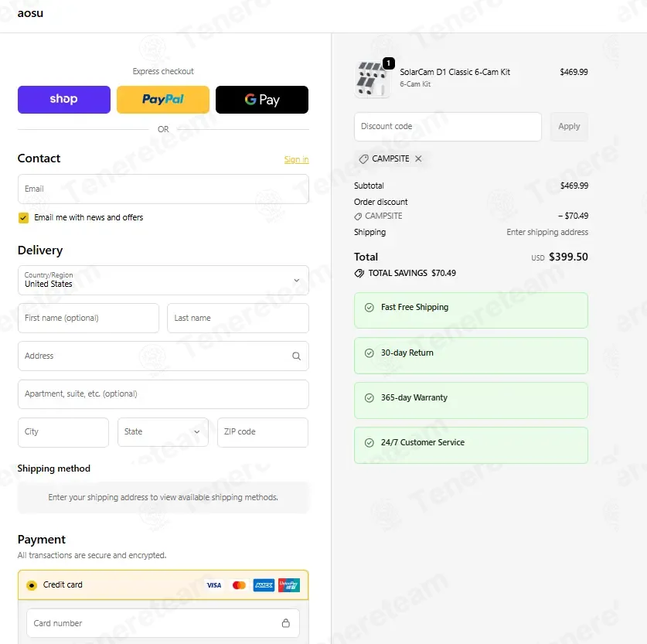Choose Google Pay express checkout
647x644 pixels.
click(x=262, y=100)
